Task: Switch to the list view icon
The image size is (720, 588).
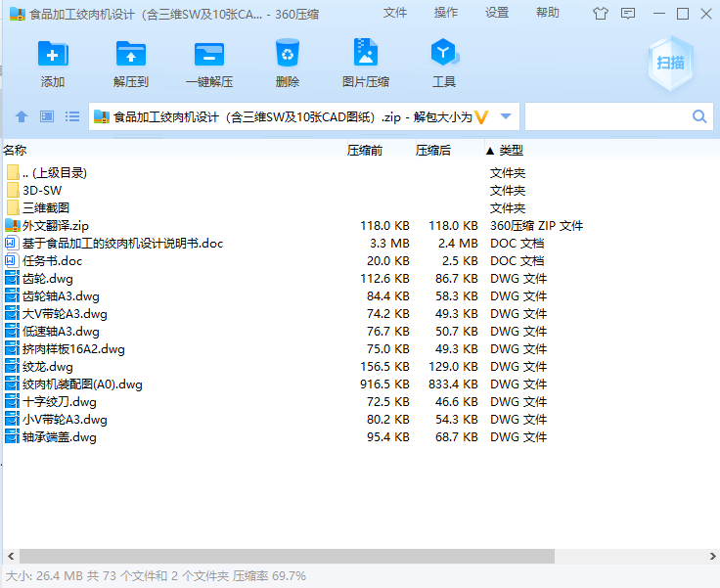Action: tap(72, 116)
